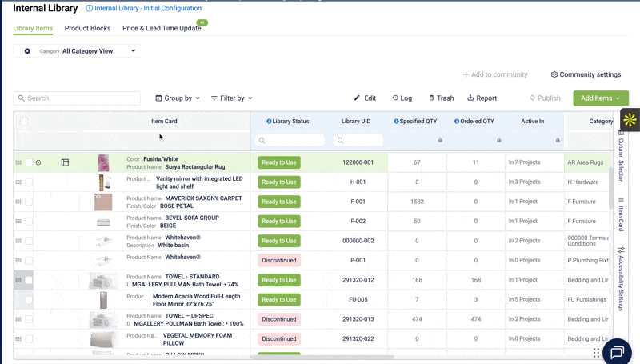Expand the Group by dropdown

[x=178, y=98]
